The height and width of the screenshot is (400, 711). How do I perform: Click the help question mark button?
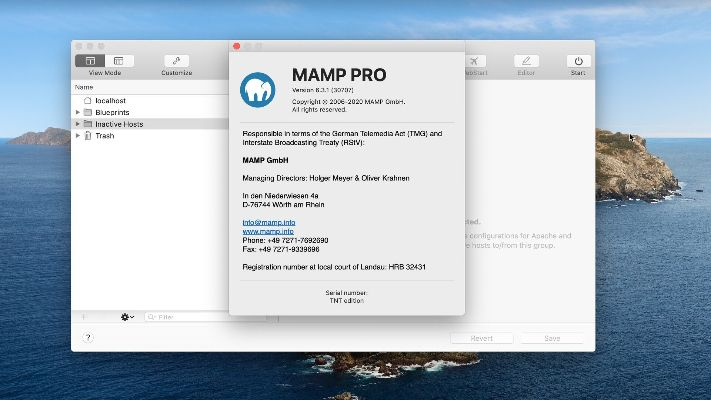tap(88, 338)
